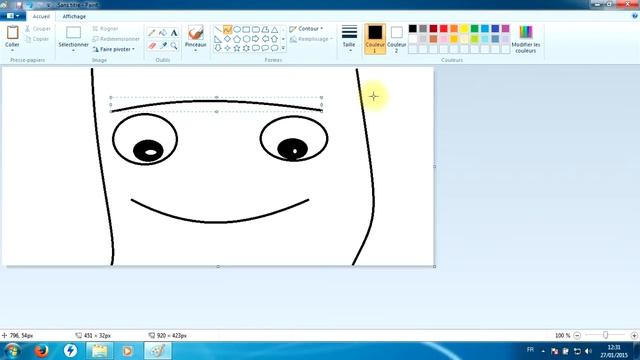Open the Coller dropdown arrow
This screenshot has width=640, height=360.
click(x=12, y=50)
